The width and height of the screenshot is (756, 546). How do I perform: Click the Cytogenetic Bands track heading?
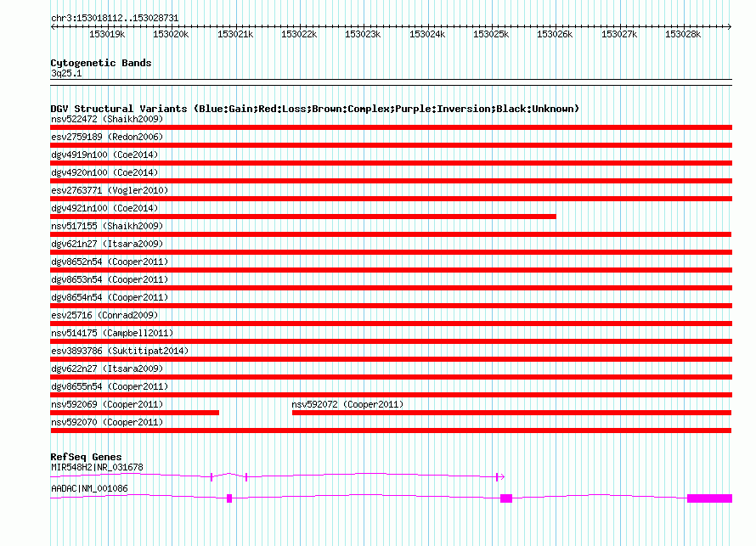[100, 63]
